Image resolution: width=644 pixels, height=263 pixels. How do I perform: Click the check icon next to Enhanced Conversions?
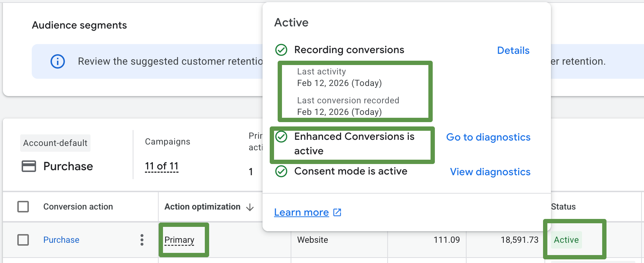click(281, 137)
